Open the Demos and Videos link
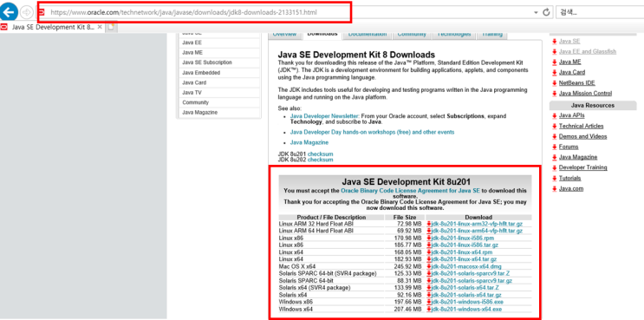 (x=582, y=136)
